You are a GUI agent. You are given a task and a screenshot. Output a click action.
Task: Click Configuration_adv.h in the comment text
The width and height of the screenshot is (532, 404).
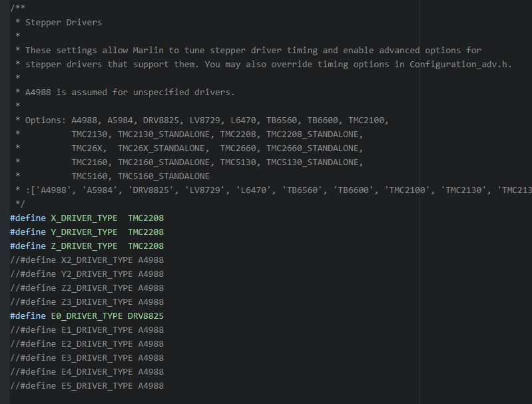pyautogui.click(x=460, y=64)
